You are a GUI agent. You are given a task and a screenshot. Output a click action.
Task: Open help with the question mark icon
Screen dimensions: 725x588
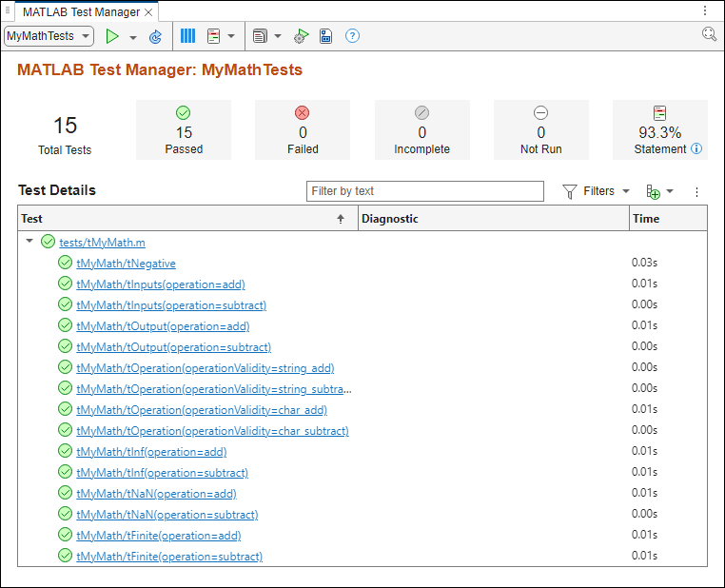[x=352, y=36]
